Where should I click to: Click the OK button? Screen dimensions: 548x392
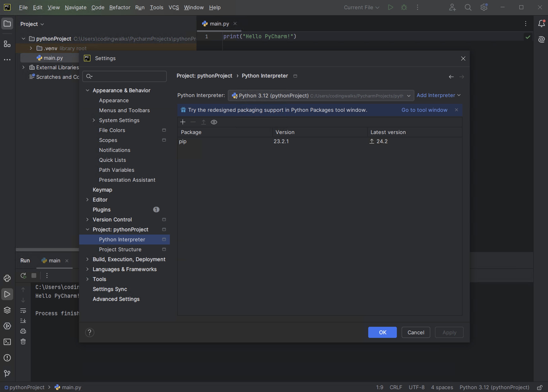point(382,332)
